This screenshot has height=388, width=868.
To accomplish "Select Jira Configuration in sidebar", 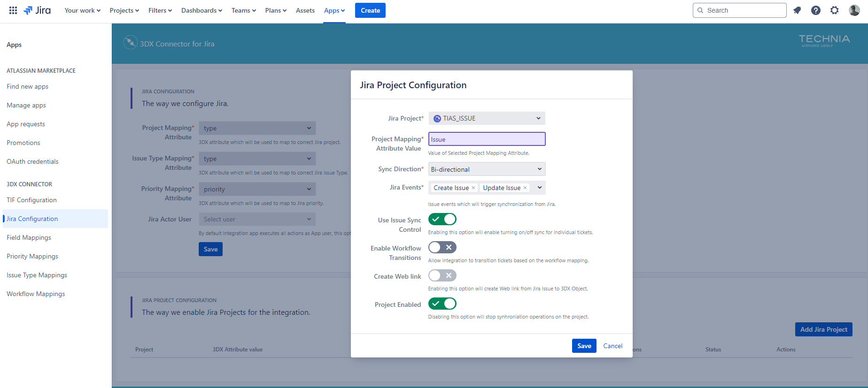I will [x=55, y=219].
